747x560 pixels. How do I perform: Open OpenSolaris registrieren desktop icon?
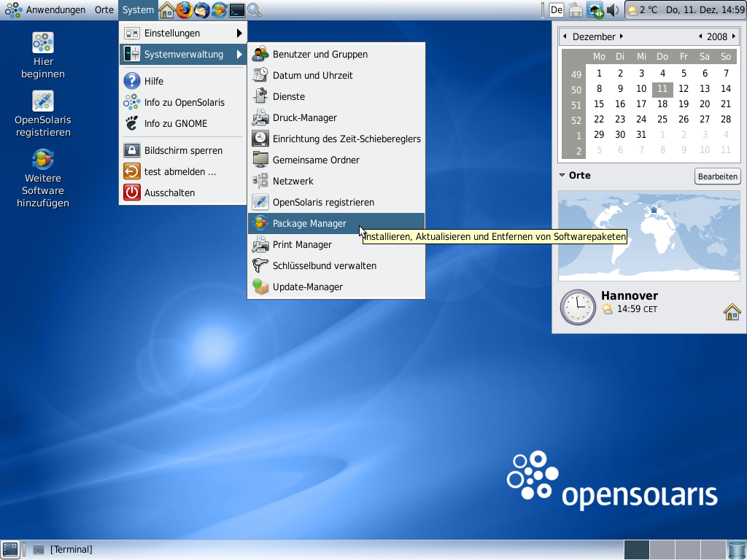click(43, 114)
